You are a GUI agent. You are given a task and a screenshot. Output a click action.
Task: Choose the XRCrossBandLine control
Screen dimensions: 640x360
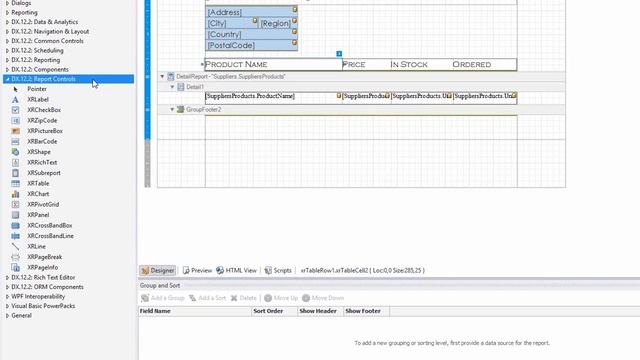pos(50,236)
